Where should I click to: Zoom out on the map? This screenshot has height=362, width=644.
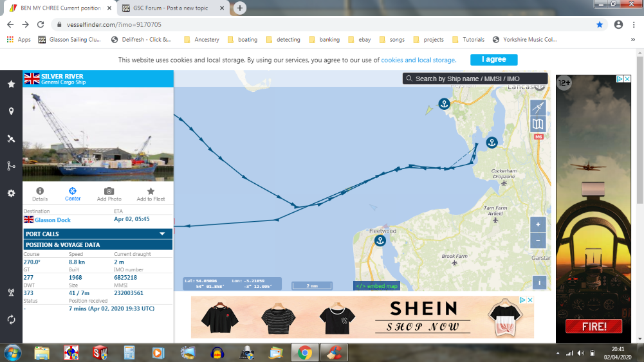(x=538, y=241)
